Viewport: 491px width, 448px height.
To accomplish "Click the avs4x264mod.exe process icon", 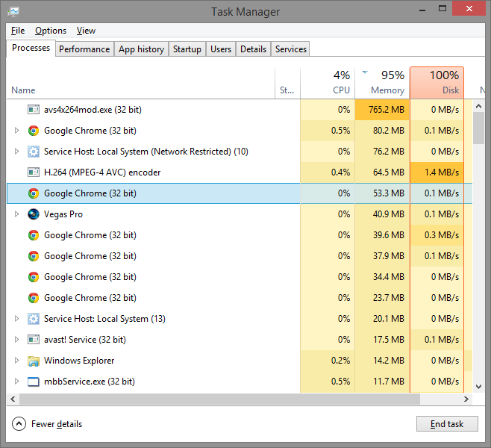I will pyautogui.click(x=33, y=110).
